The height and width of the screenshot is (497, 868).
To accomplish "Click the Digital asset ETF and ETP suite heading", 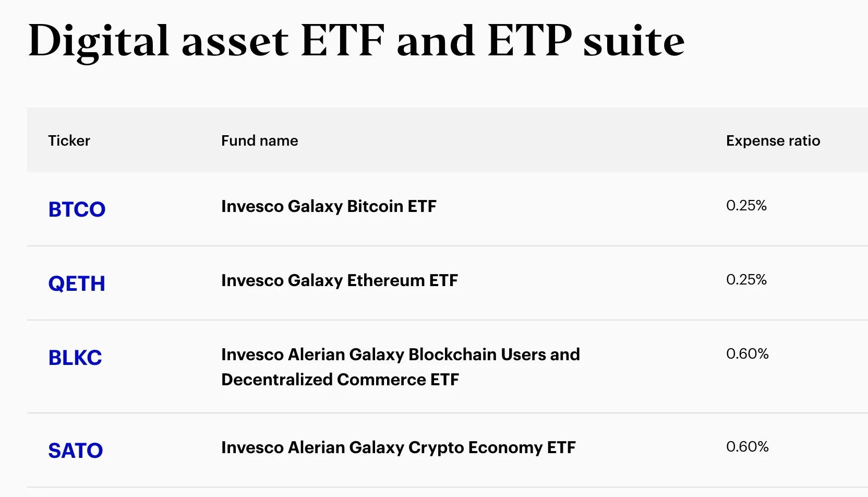I will click(x=356, y=41).
